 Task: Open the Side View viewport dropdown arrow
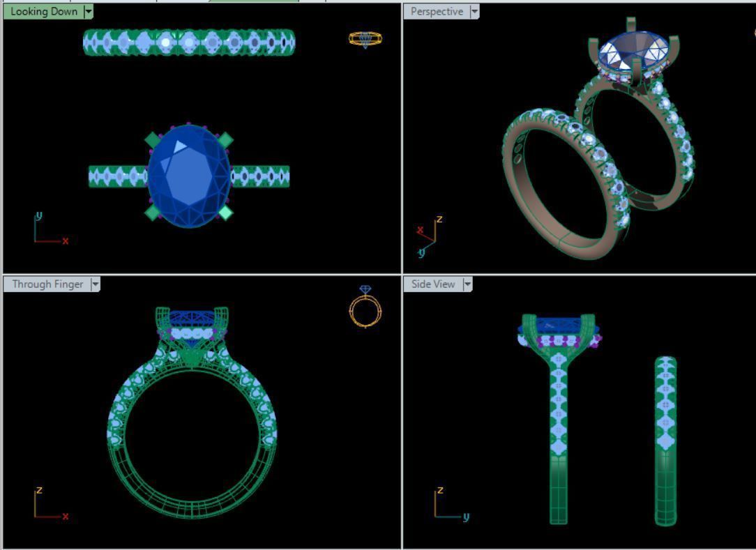click(467, 284)
